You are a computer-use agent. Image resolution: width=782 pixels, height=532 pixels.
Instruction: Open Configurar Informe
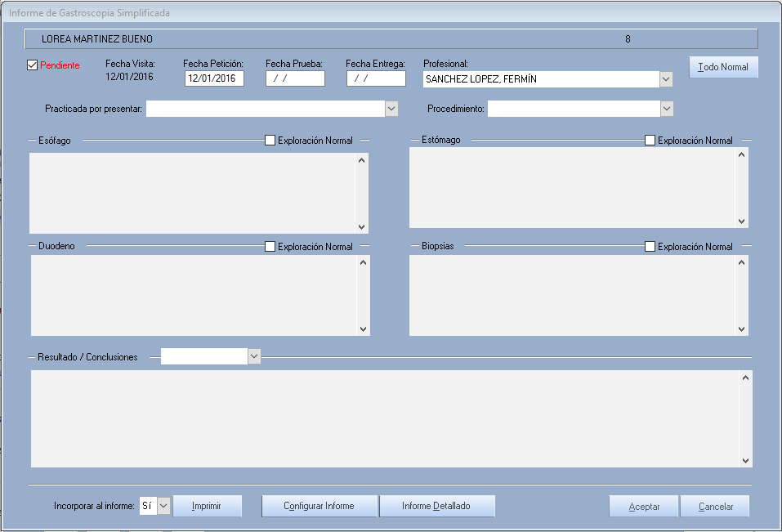[319, 506]
